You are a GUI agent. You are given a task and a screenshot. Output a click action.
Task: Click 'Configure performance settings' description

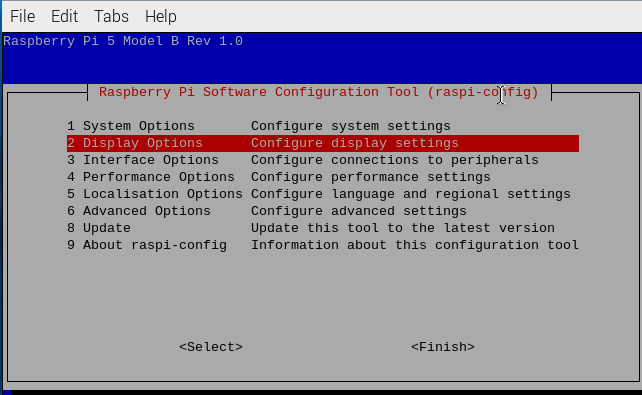(x=371, y=177)
